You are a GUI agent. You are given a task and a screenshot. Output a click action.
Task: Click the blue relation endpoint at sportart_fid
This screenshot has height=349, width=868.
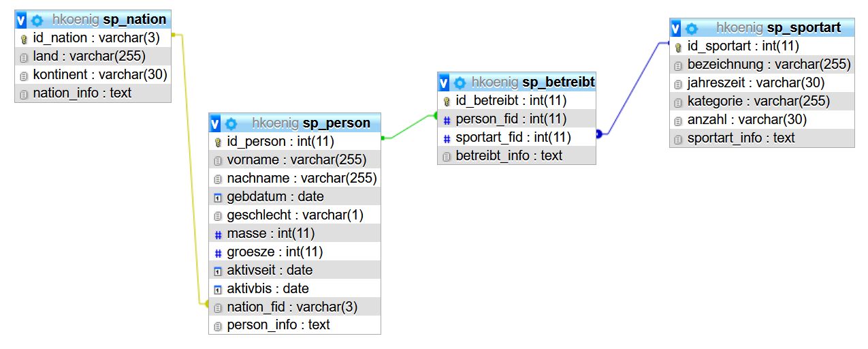(599, 134)
